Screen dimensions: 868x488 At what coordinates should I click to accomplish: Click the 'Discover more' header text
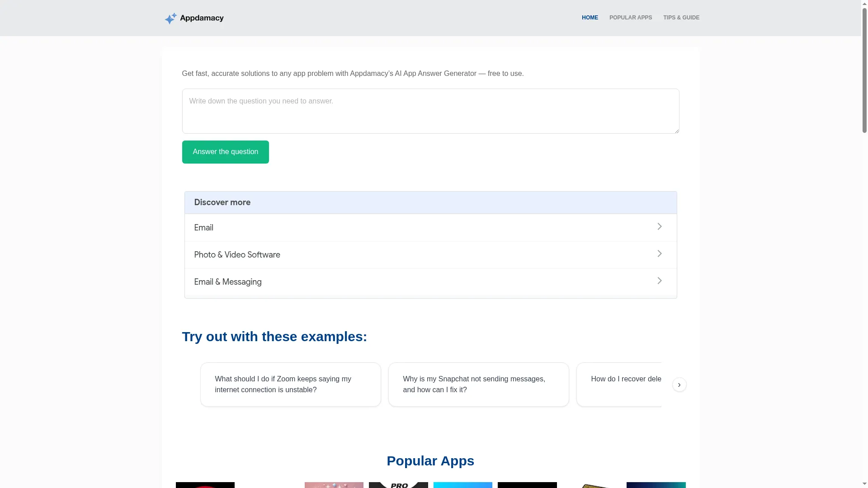(x=222, y=202)
